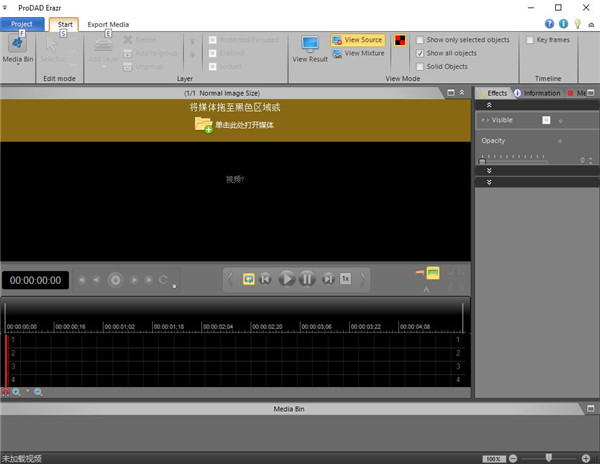This screenshot has width=600, height=464.
Task: Open the Media Bin tool in ribbon
Action: point(17,46)
